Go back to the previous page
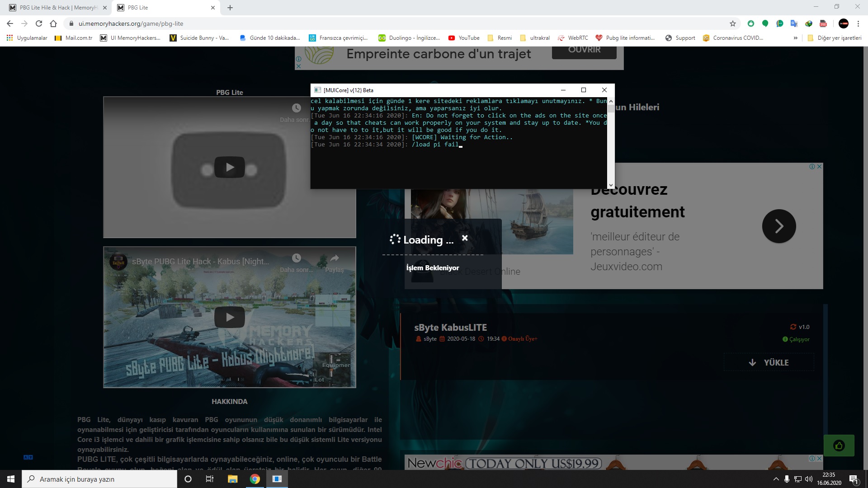 point(10,23)
